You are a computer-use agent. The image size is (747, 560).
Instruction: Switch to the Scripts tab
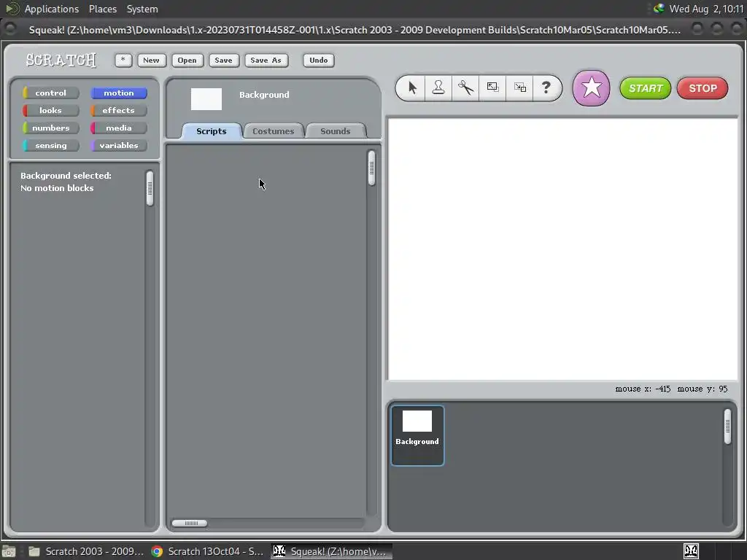coord(212,131)
